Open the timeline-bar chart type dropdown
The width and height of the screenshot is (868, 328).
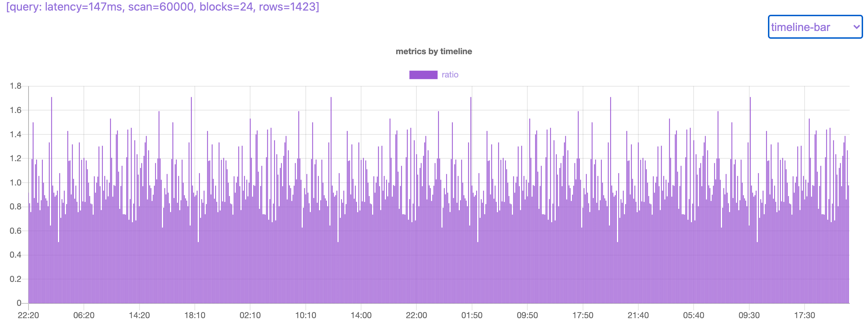[x=815, y=27]
